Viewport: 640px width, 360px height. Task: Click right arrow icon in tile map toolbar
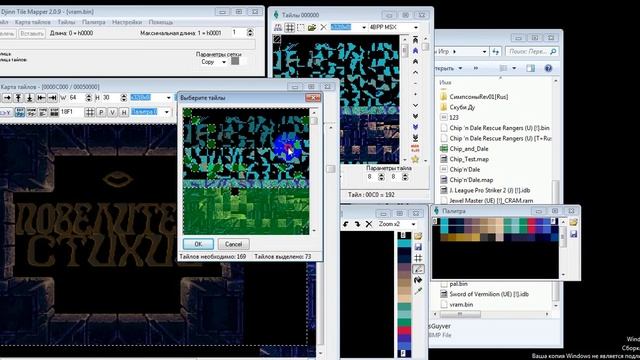click(7, 98)
